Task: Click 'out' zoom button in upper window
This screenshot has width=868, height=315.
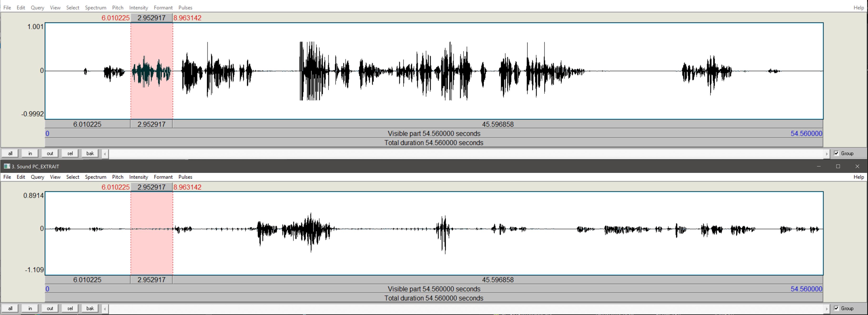Action: click(50, 154)
